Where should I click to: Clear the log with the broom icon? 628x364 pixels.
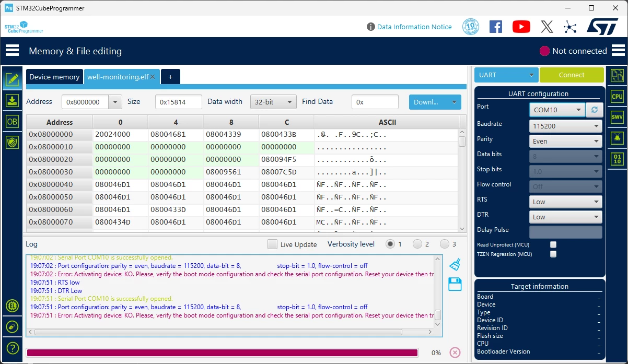click(x=455, y=264)
